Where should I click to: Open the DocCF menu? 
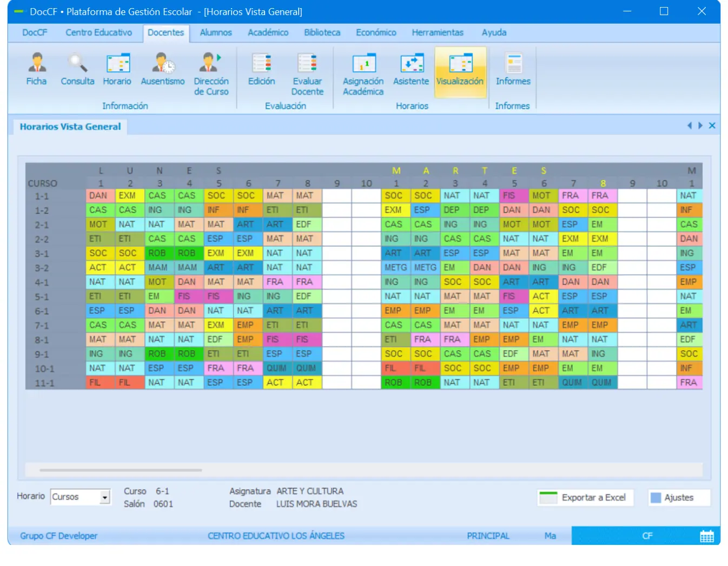35,32
